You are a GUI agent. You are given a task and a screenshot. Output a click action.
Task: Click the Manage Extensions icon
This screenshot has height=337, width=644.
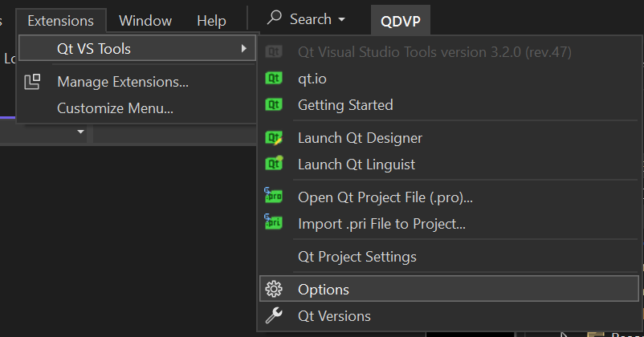click(x=33, y=82)
